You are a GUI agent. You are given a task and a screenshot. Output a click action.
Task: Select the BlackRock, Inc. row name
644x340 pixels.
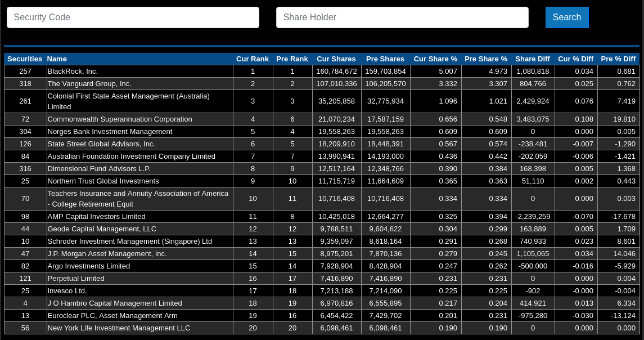point(73,71)
